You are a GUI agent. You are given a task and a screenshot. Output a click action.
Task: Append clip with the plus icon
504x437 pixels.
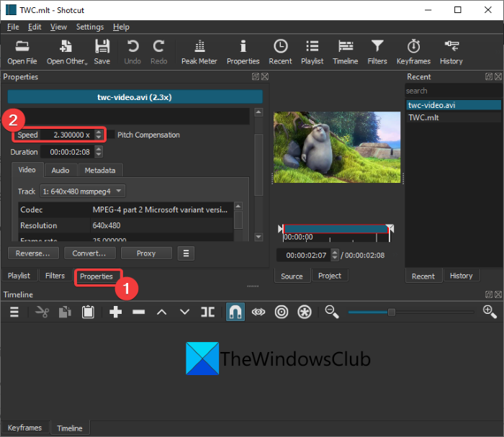tap(115, 312)
